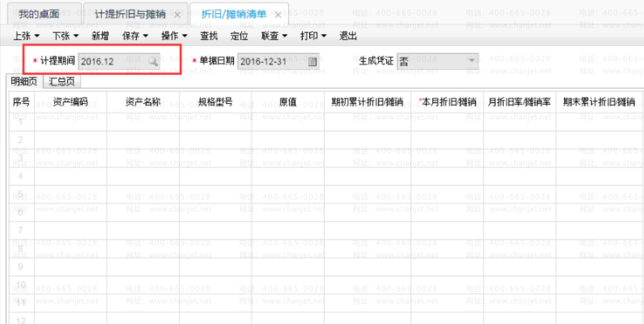Open the 保存 dropdown menu

[x=135, y=36]
